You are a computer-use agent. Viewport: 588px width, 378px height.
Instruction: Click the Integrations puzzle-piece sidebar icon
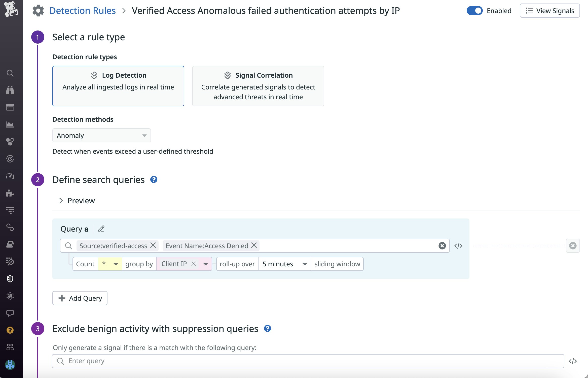(x=10, y=193)
